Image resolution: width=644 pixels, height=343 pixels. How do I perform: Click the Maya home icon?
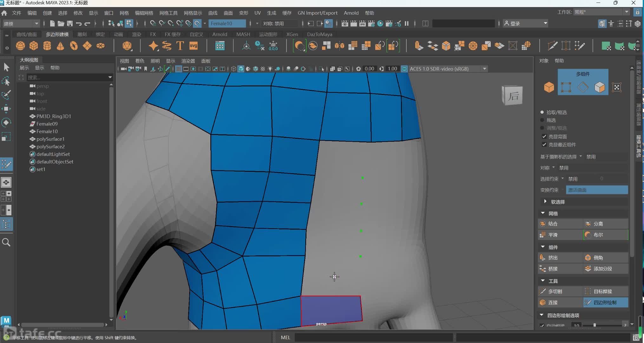tap(4, 13)
